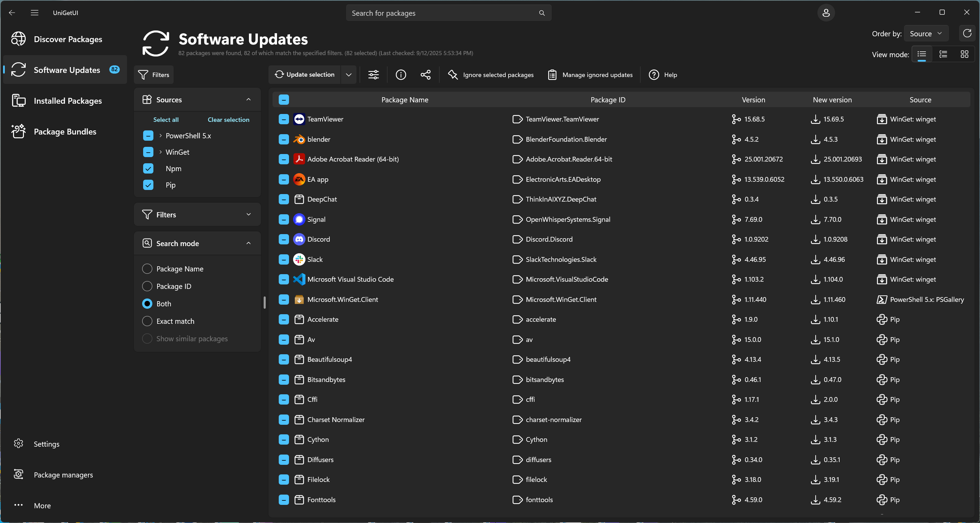Uncheck the Npm source checkbox

tap(148, 168)
